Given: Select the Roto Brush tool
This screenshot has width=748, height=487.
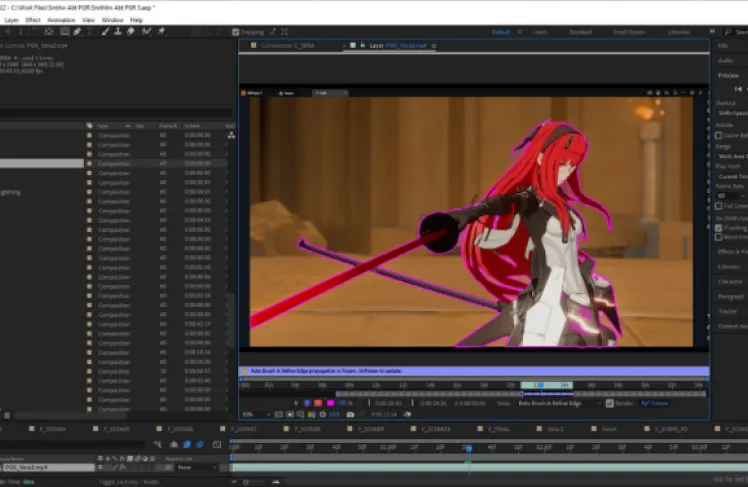Looking at the screenshot, I should click(146, 31).
